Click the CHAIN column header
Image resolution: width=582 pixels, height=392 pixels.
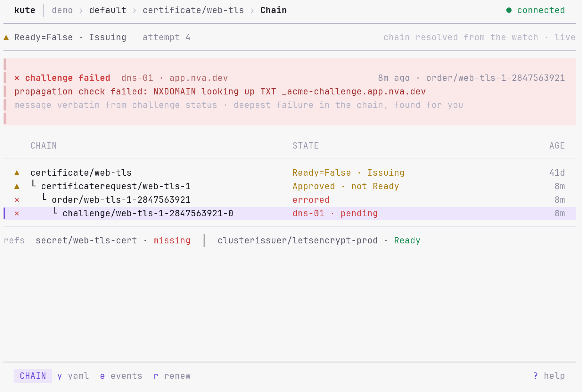pyautogui.click(x=44, y=146)
